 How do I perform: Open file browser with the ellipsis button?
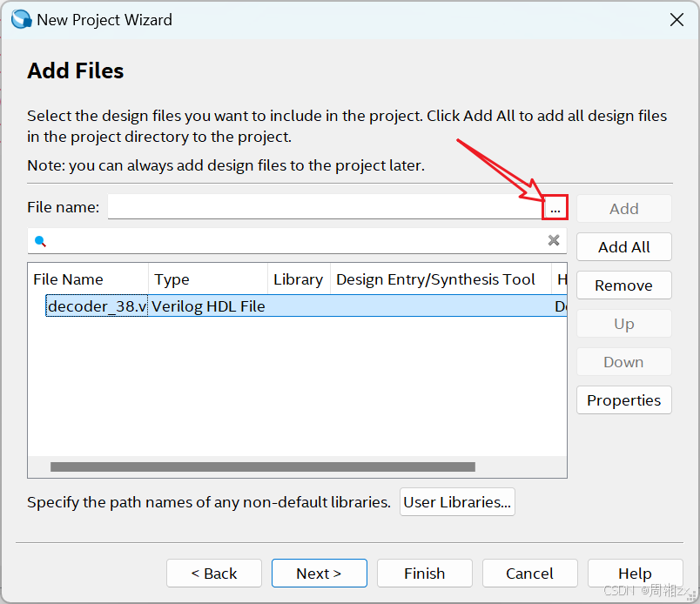pos(555,208)
